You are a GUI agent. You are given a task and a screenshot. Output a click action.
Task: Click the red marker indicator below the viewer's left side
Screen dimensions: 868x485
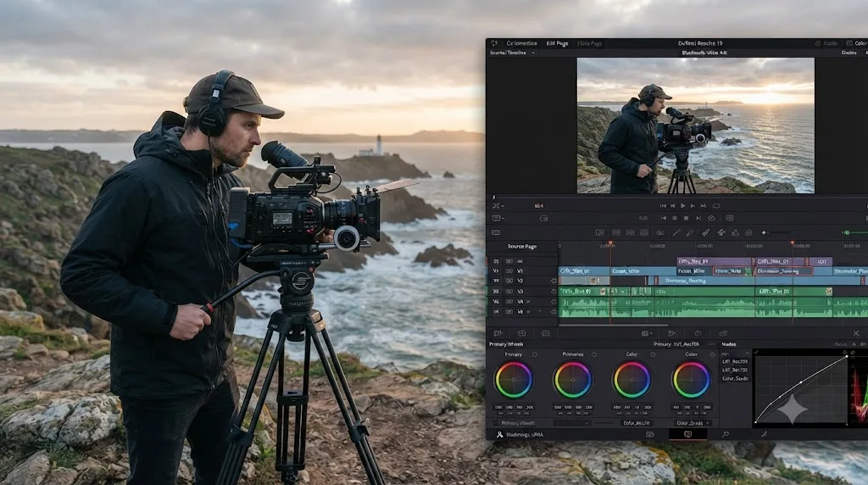click(x=538, y=206)
